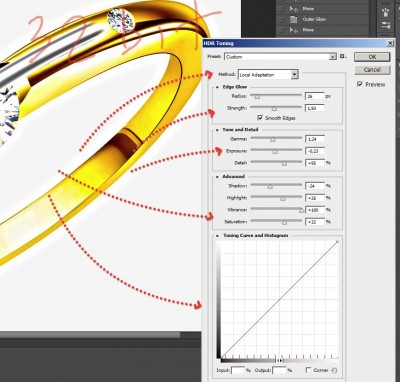Click the brush presets panel icon

pyautogui.click(x=386, y=12)
